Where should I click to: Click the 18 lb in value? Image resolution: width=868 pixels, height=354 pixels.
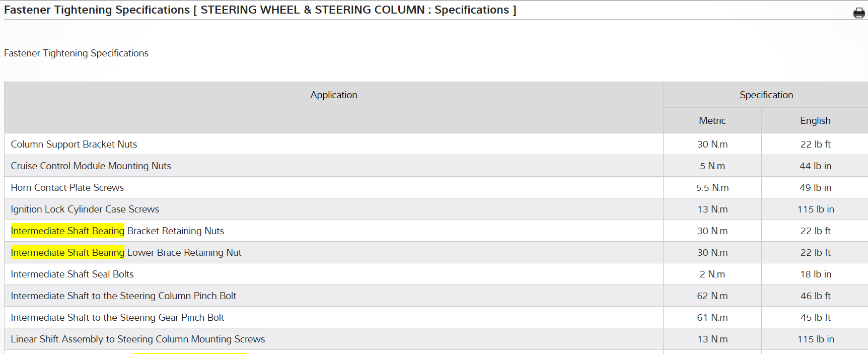pos(815,274)
